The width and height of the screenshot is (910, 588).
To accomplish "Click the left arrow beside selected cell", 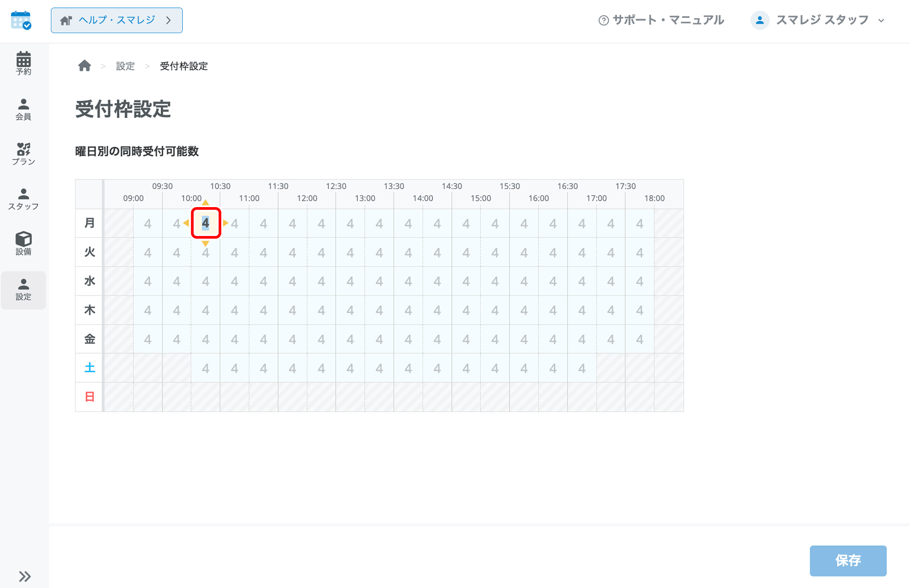I will tap(186, 223).
